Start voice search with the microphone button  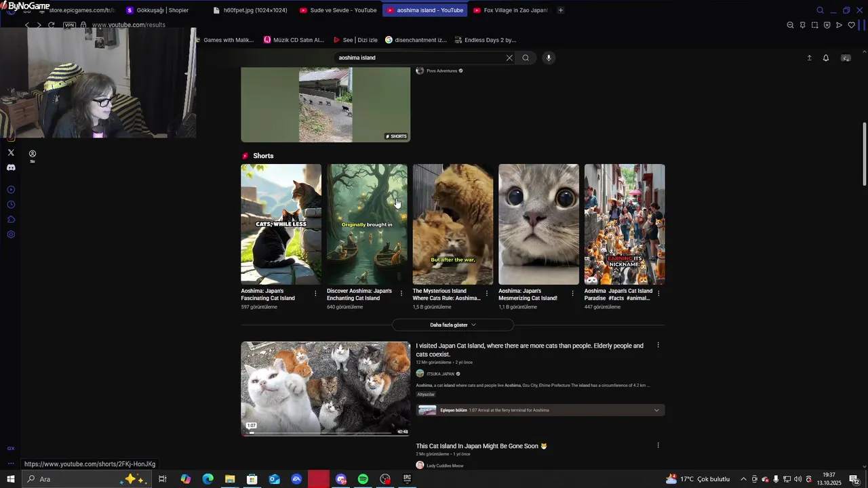(549, 58)
